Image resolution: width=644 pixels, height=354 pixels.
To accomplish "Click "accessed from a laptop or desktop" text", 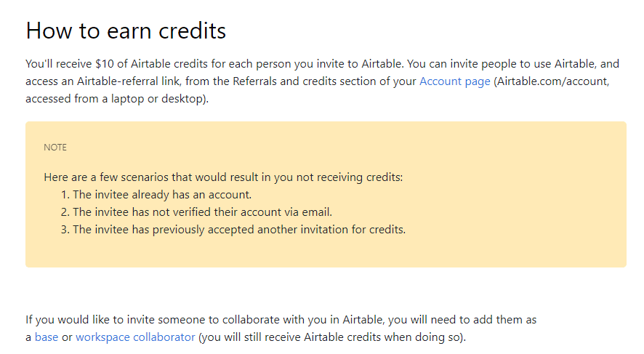I will tap(116, 99).
